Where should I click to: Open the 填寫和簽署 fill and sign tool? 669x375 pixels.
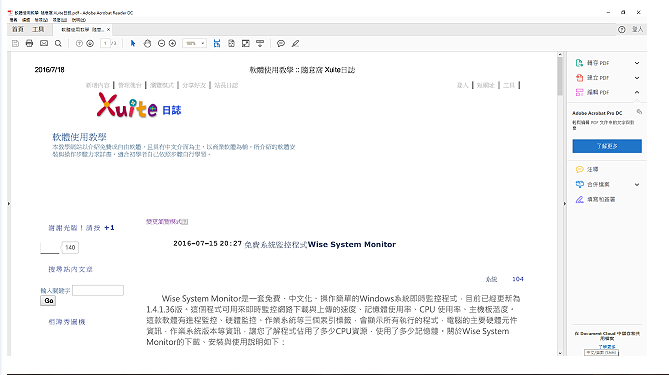coord(595,199)
